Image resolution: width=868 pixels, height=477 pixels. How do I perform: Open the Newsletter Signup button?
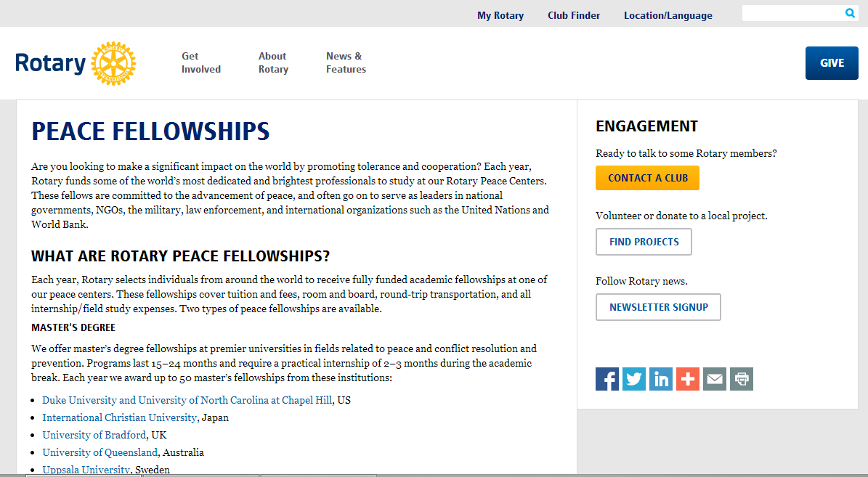pos(658,307)
